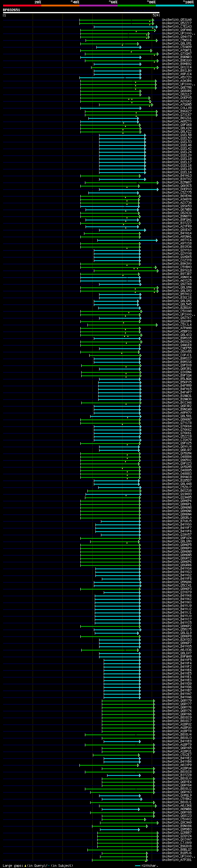The height and width of the screenshot is (868, 197).
Task: Click the =100char. scale legend
Action: tap(147, 866)
